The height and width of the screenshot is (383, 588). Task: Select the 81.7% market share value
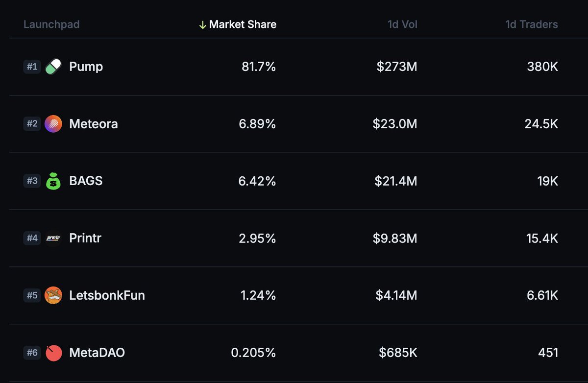pyautogui.click(x=259, y=67)
